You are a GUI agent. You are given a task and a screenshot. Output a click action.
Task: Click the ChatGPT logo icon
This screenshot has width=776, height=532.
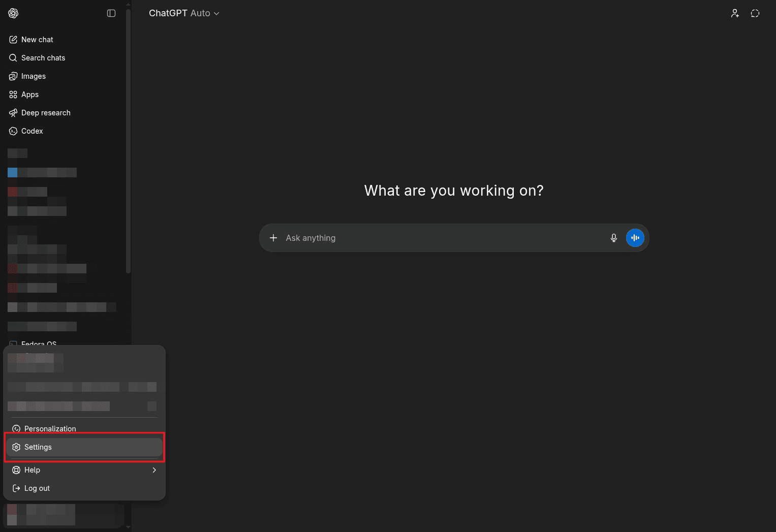pos(13,13)
